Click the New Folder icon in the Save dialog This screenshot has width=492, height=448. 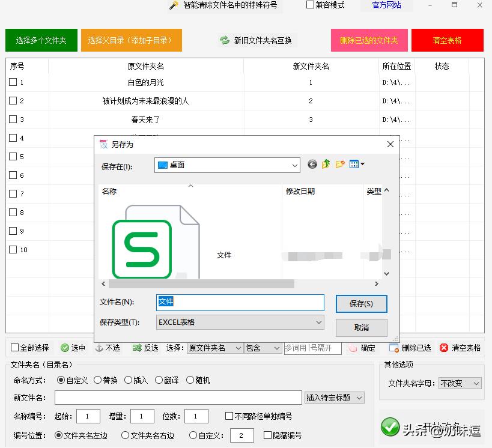339,164
